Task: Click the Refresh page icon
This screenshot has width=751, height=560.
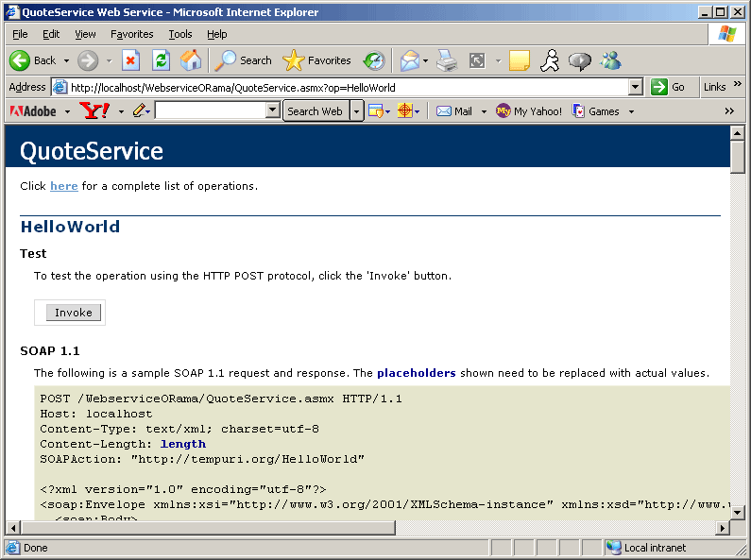Action: tap(161, 60)
